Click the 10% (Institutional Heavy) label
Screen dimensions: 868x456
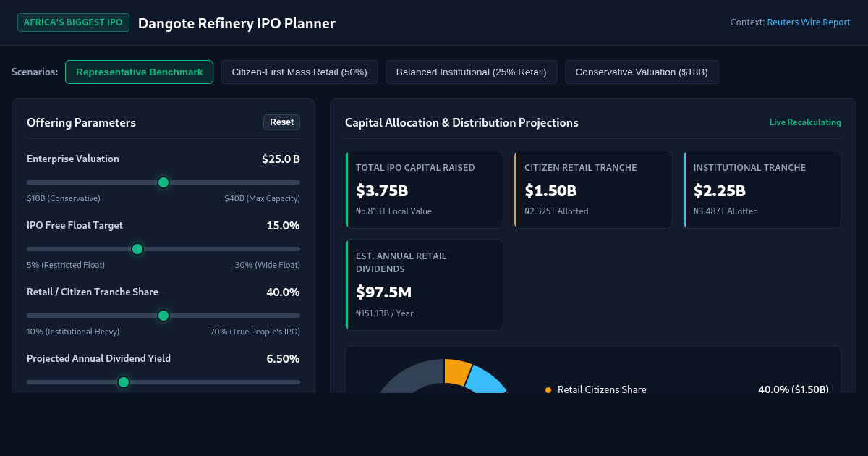click(73, 332)
